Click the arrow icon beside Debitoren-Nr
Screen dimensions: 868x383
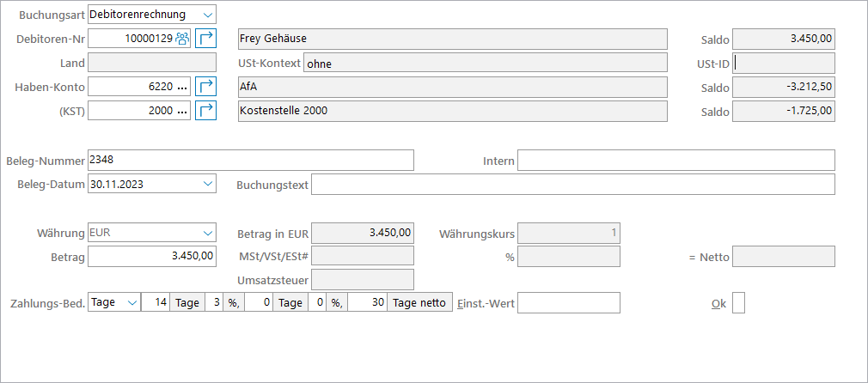point(205,39)
